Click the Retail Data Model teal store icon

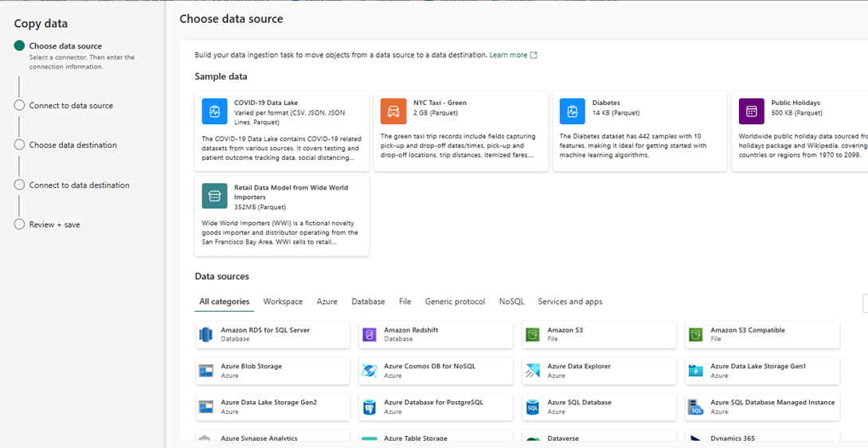(215, 197)
